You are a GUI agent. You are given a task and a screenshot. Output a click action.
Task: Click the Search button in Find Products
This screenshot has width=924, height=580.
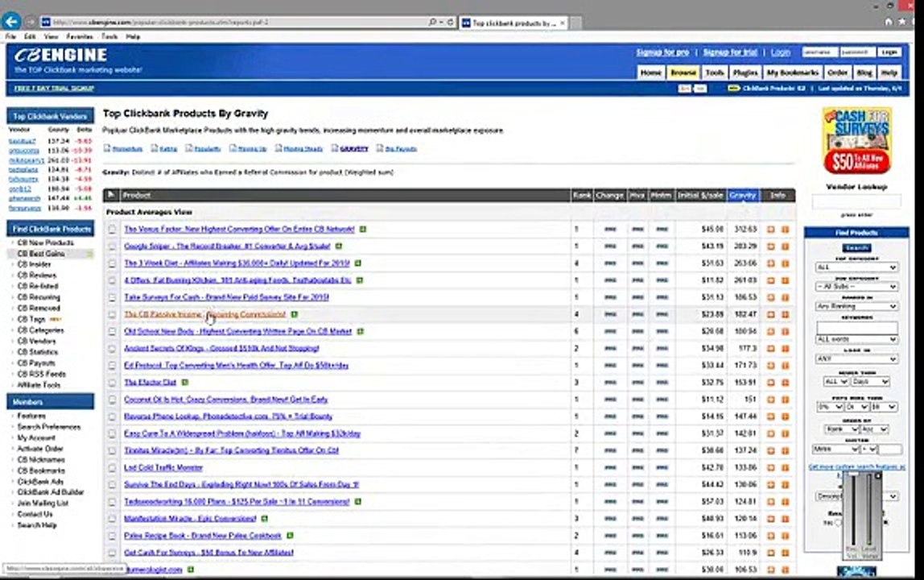click(857, 248)
